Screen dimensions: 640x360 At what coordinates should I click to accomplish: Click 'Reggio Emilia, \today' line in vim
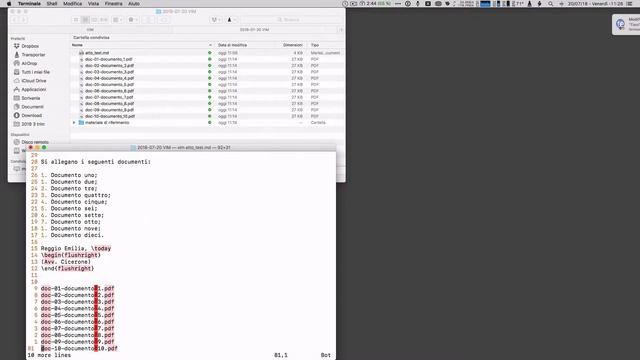[x=76, y=249]
